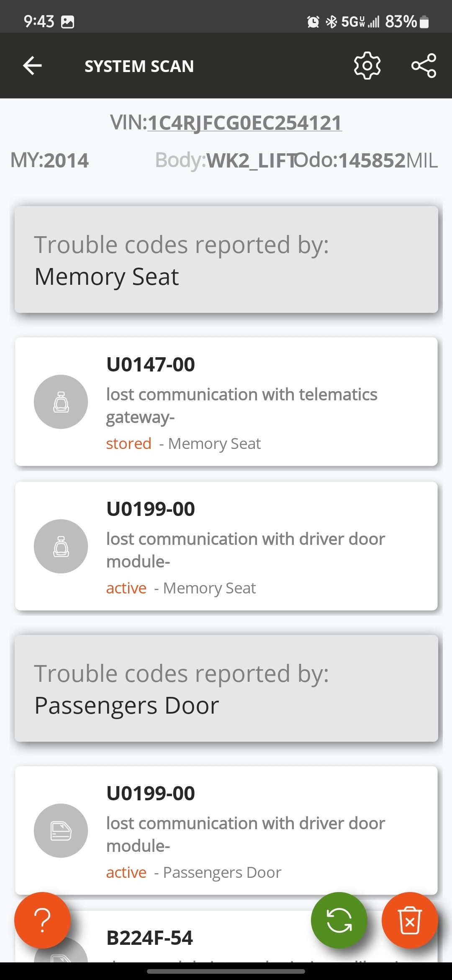This screenshot has width=452, height=980.
Task: Open the Passengers Door U0199-00 code description
Action: tap(245, 834)
